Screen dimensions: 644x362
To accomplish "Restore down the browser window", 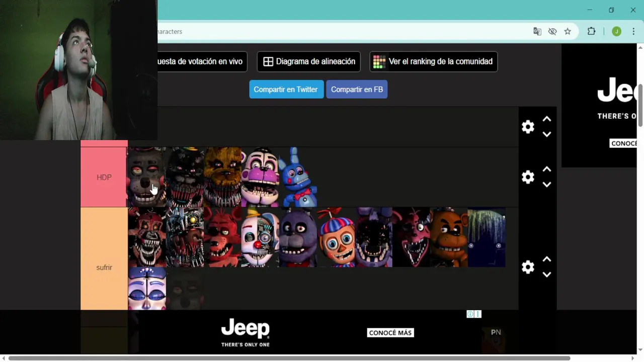I will [611, 10].
